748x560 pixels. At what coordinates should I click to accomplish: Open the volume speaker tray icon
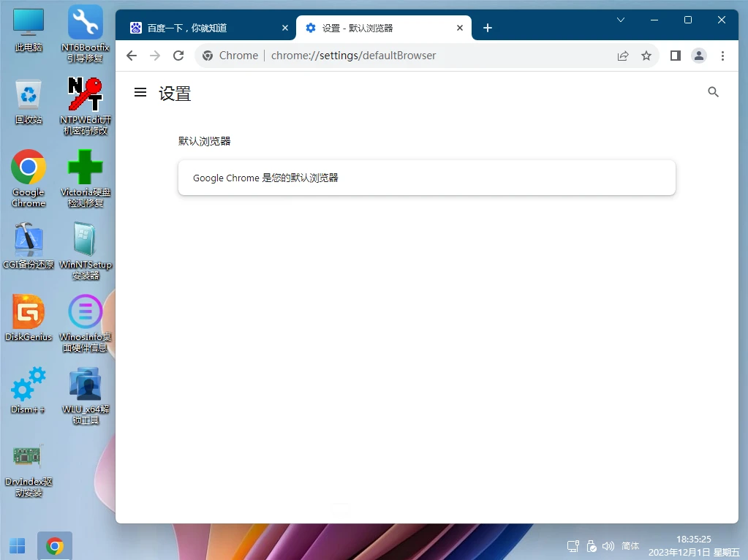coord(608,546)
